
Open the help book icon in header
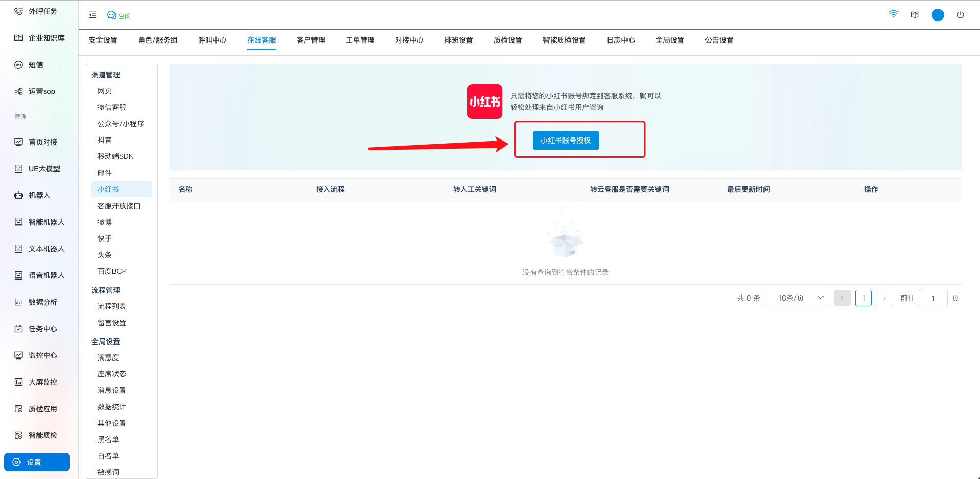coord(915,15)
